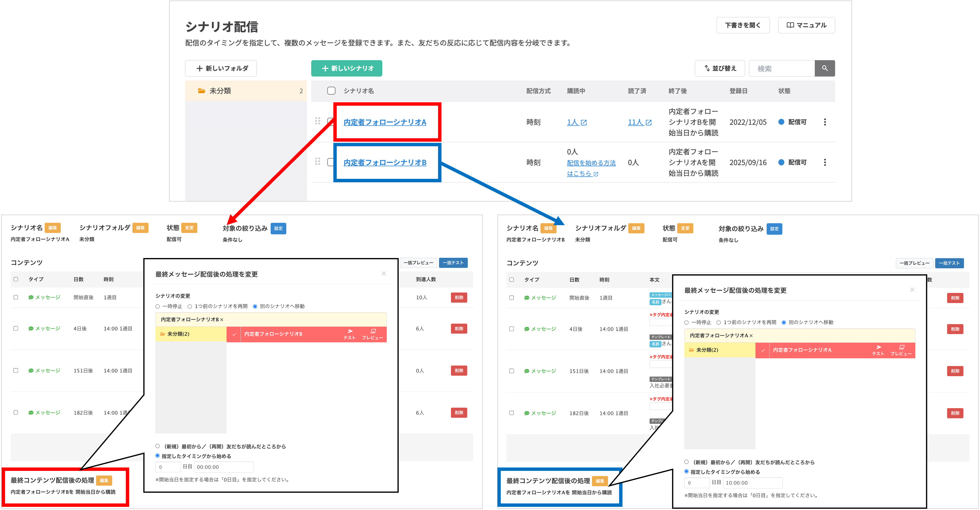
Task: Click the 新しいシナリオ green button
Action: [x=347, y=69]
